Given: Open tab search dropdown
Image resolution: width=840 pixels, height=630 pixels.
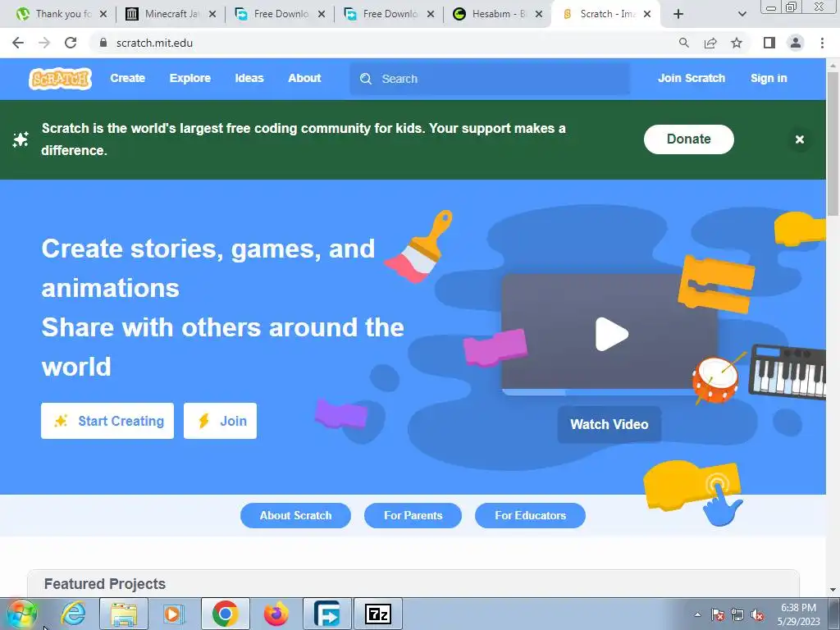Looking at the screenshot, I should 742,15.
